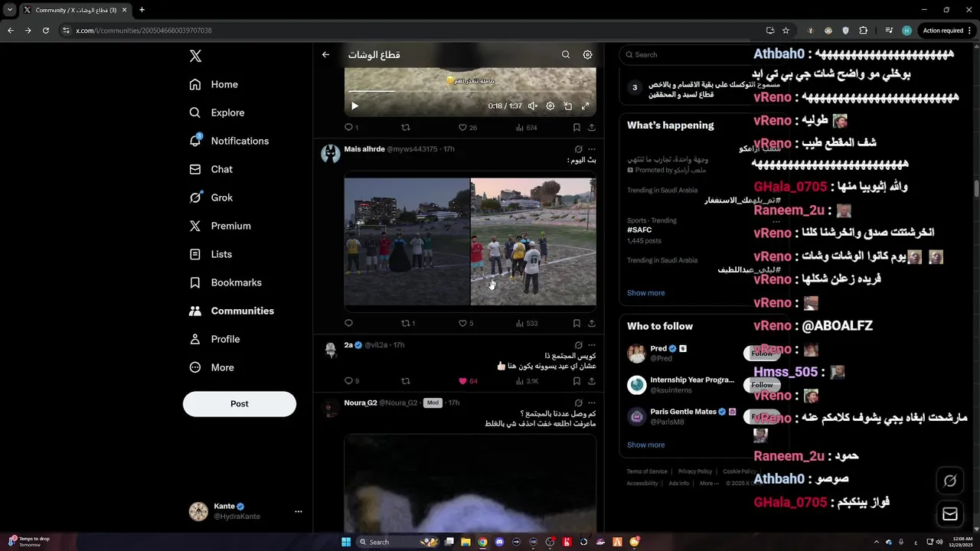This screenshot has width=980, height=551.
Task: Open video settings gear
Action: [550, 106]
